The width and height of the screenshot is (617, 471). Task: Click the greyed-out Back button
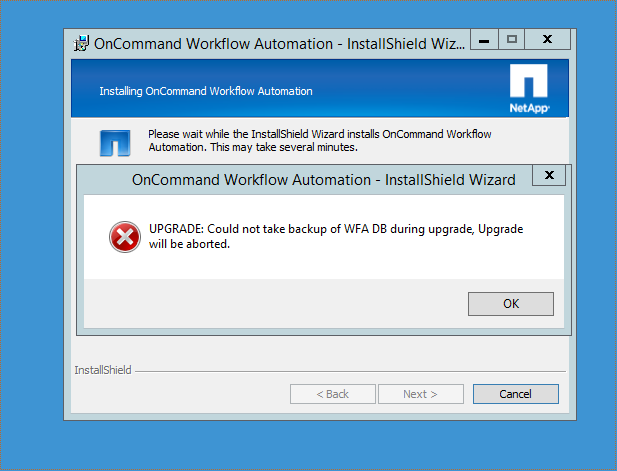[332, 394]
